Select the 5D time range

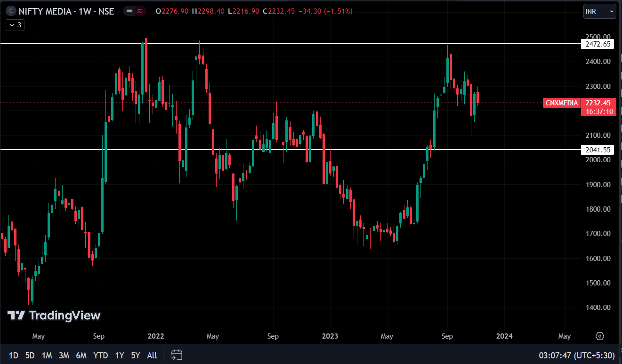(x=30, y=356)
